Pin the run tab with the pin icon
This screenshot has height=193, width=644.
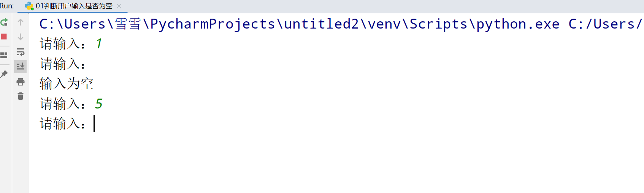pos(4,74)
